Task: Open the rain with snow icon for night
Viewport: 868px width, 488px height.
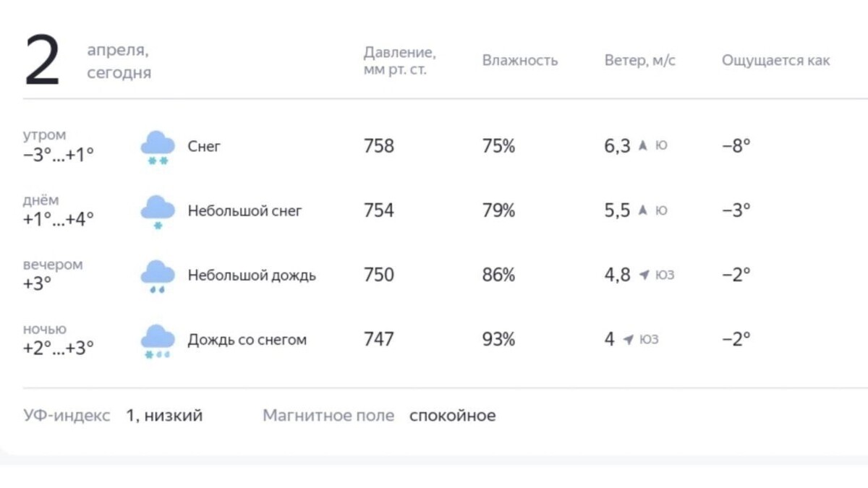Action: tap(157, 339)
